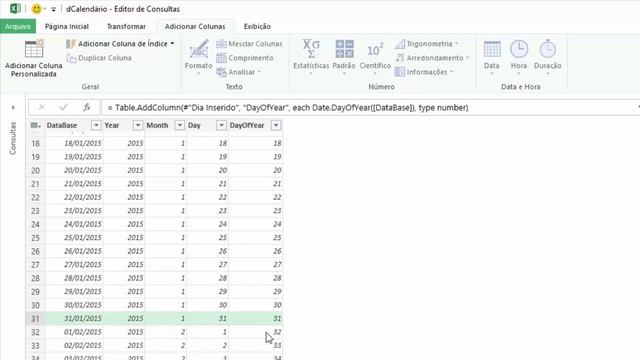Click cell 31/01/2015 in highlighted row
Viewport: 640px width, 360px height.
point(74,318)
